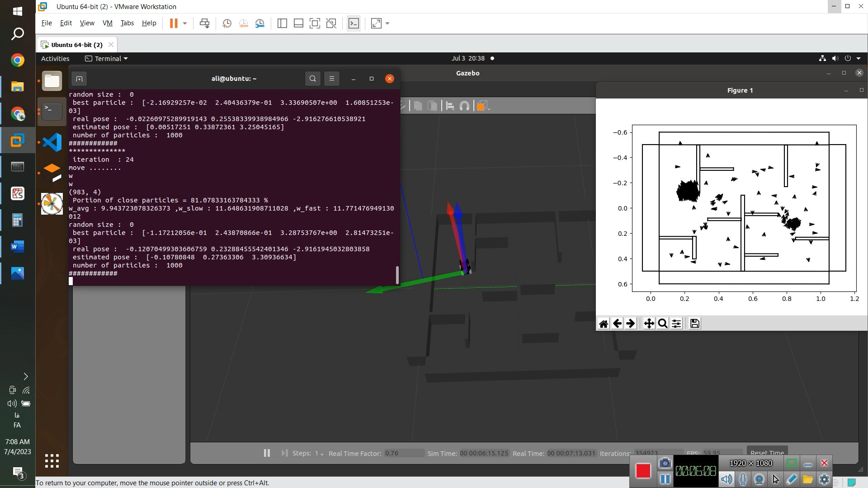Select the matplotlib Zoom magnifier tool
This screenshot has width=868, height=488.
663,324
